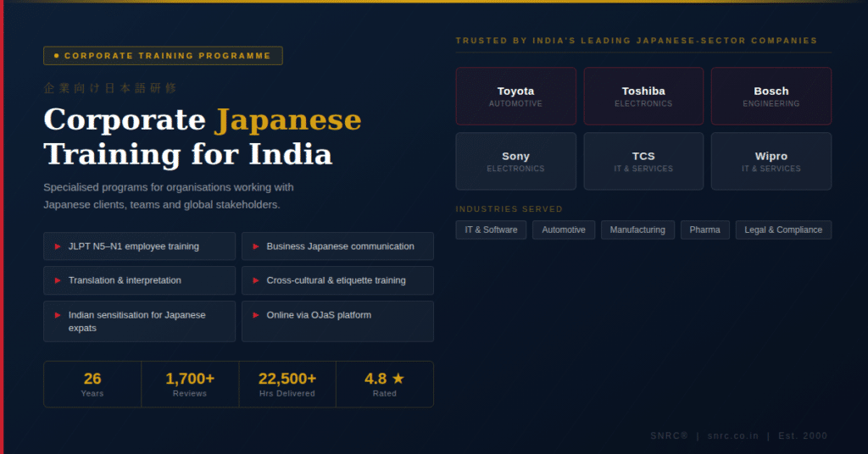Screen dimensions: 868x454
Task: Click the 1,700+ Reviews stat
Action: 190,385
